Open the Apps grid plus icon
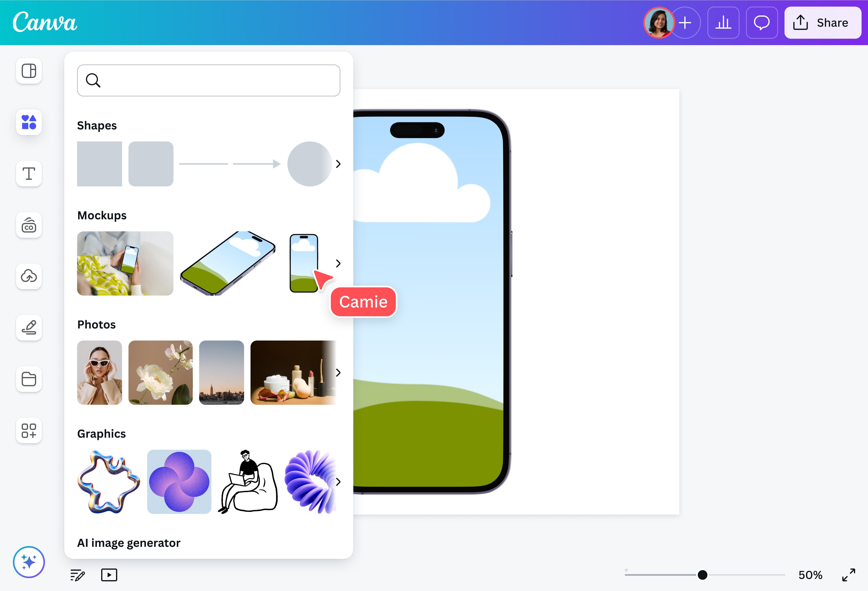The width and height of the screenshot is (868, 591). coord(29,430)
